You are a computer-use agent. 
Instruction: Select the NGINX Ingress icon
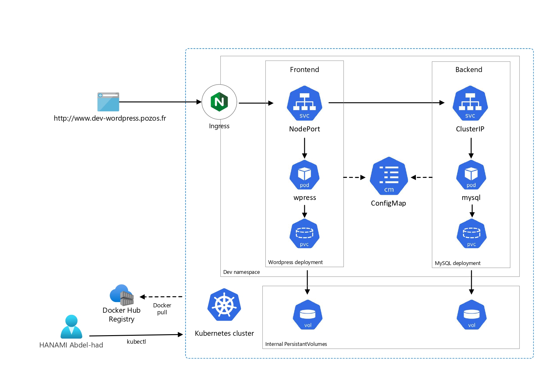click(219, 102)
